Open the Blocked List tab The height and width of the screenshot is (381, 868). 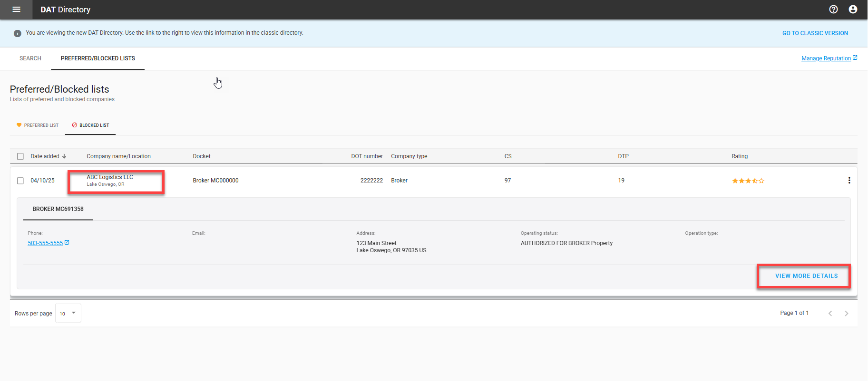[x=90, y=125]
